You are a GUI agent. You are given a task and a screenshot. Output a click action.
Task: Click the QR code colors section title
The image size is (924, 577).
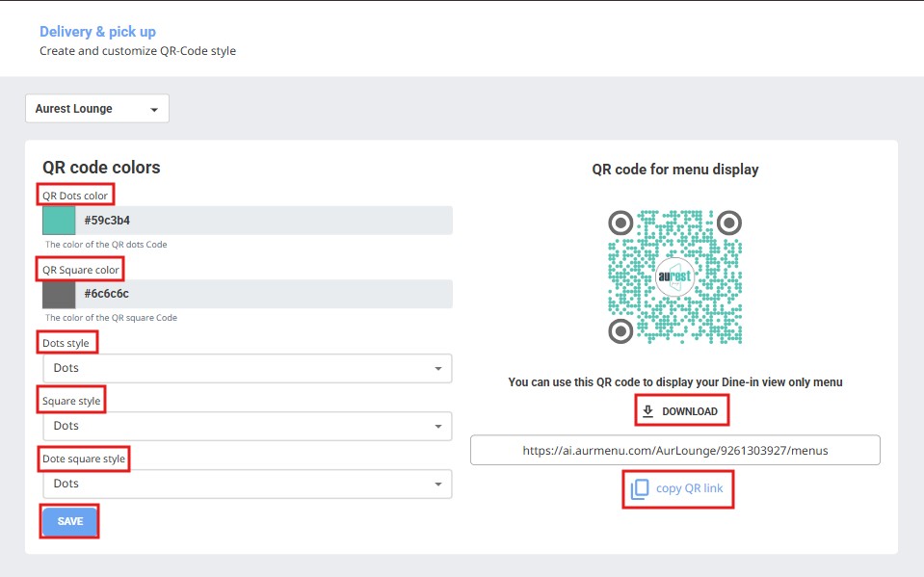pyautogui.click(x=101, y=168)
